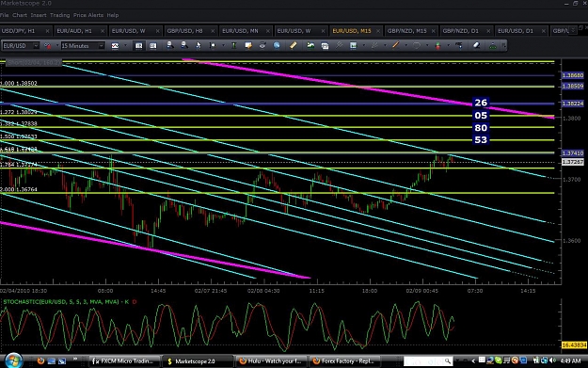Click the add indicator icon with green chart
The image size is (588, 368).
tap(310, 45)
